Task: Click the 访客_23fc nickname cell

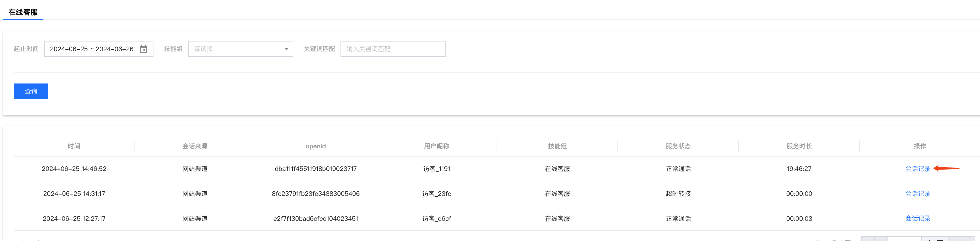Action: (436, 194)
